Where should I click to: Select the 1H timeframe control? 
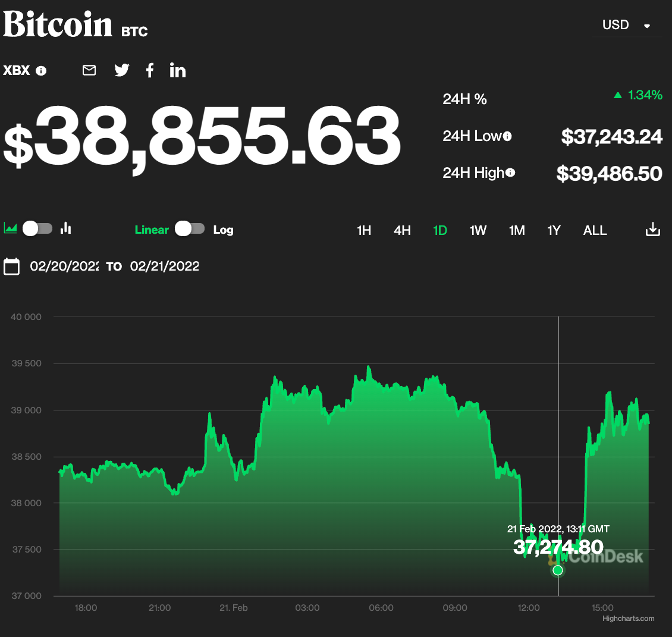pos(364,230)
